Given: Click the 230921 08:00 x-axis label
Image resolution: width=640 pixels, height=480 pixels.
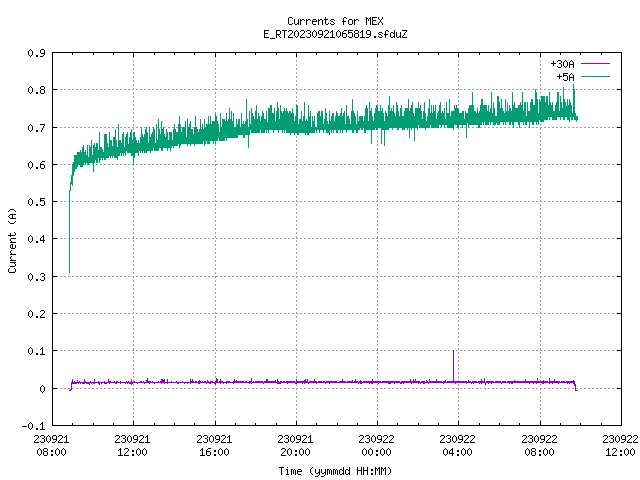Looking at the screenshot, I should tap(51, 446).
